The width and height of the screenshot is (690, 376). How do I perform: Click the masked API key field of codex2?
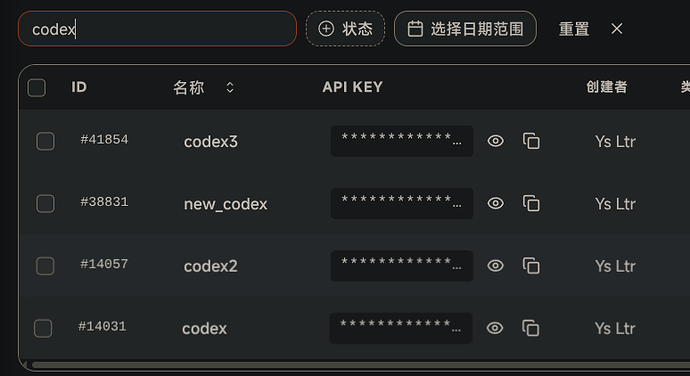[402, 266]
